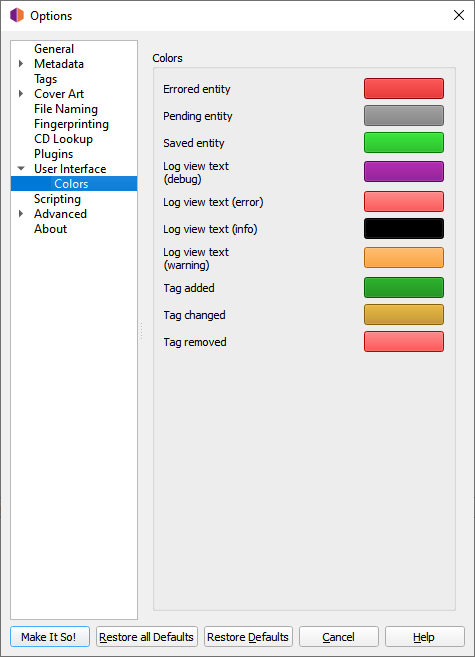The image size is (475, 657).
Task: Pick a new Pending entity color
Action: (x=404, y=116)
